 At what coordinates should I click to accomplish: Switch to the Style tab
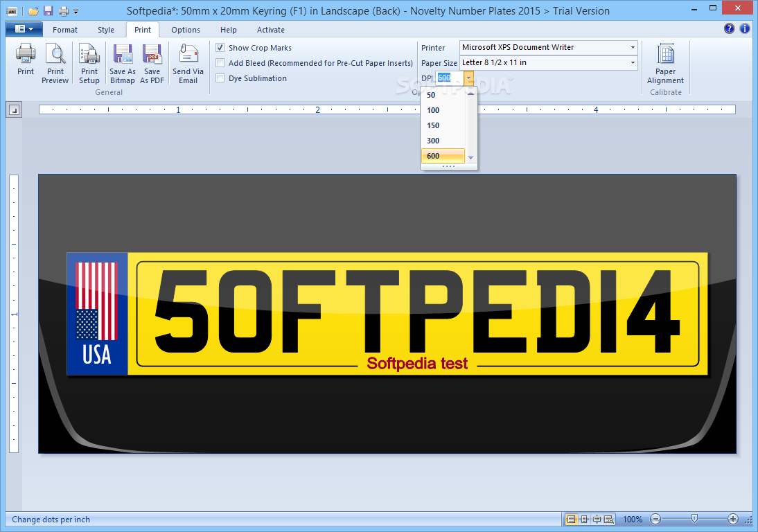click(x=106, y=30)
